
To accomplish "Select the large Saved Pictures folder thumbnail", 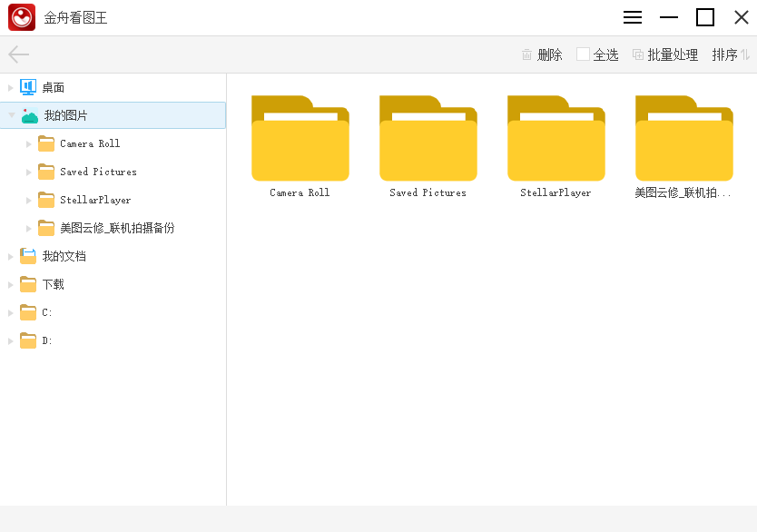I will tap(428, 138).
